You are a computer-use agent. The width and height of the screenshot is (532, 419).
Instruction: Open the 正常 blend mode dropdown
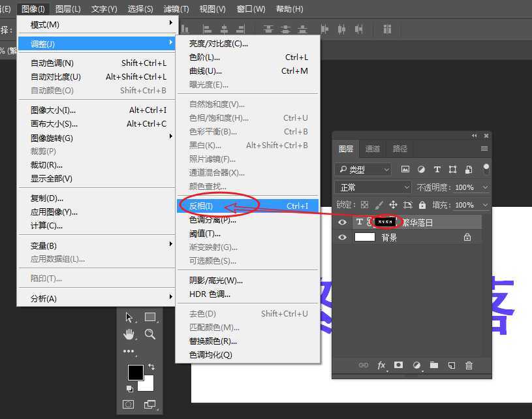click(372, 187)
